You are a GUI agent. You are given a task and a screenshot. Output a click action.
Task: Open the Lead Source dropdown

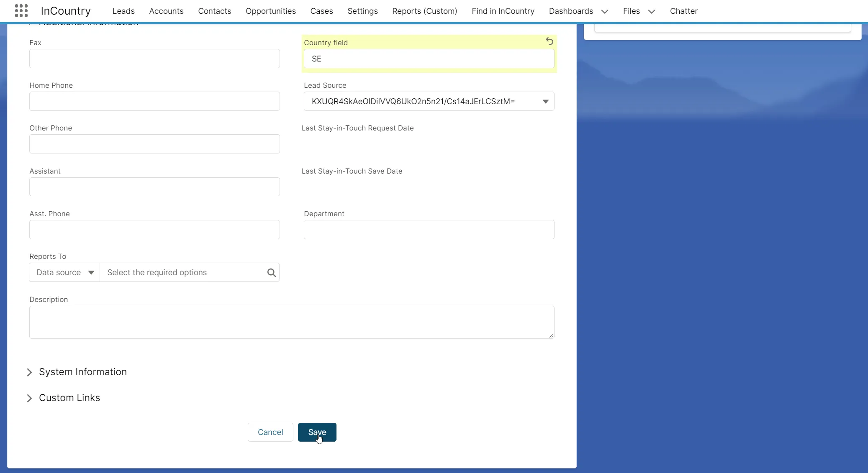(x=429, y=101)
